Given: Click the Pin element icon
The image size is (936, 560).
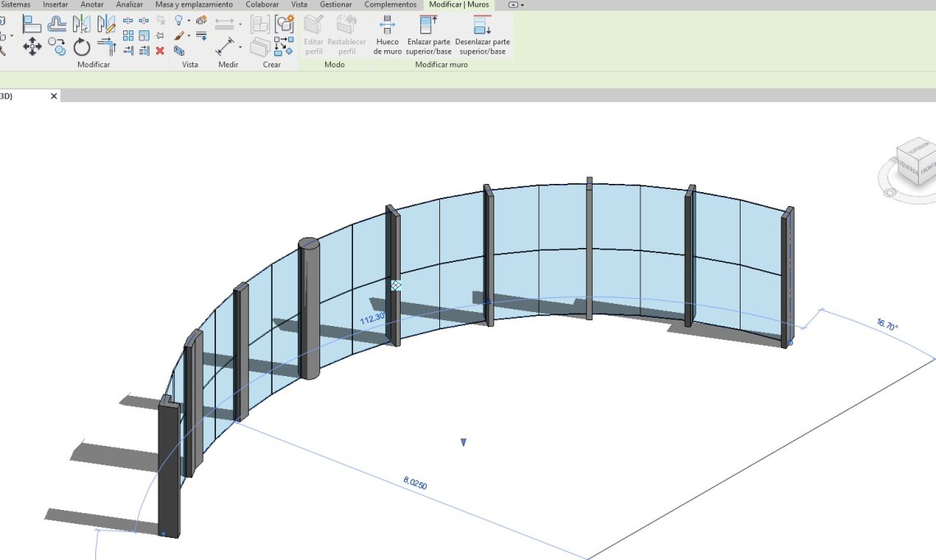Looking at the screenshot, I should (x=160, y=35).
